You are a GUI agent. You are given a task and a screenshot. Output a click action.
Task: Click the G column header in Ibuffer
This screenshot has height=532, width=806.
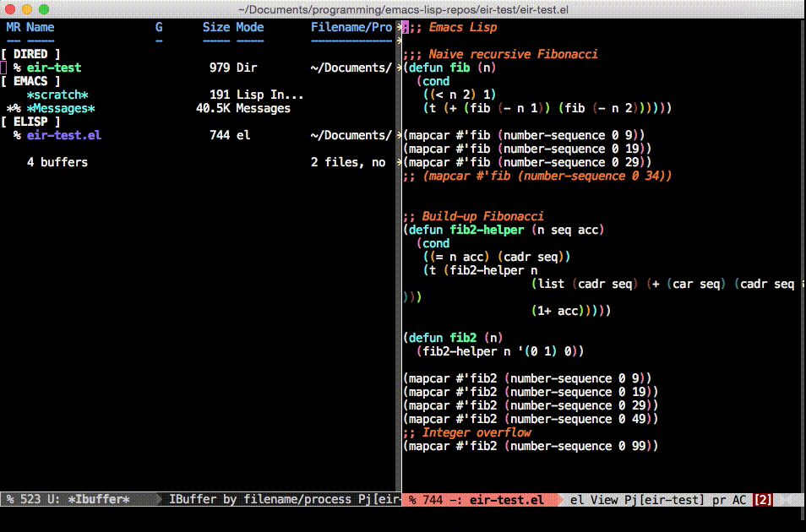(x=159, y=27)
